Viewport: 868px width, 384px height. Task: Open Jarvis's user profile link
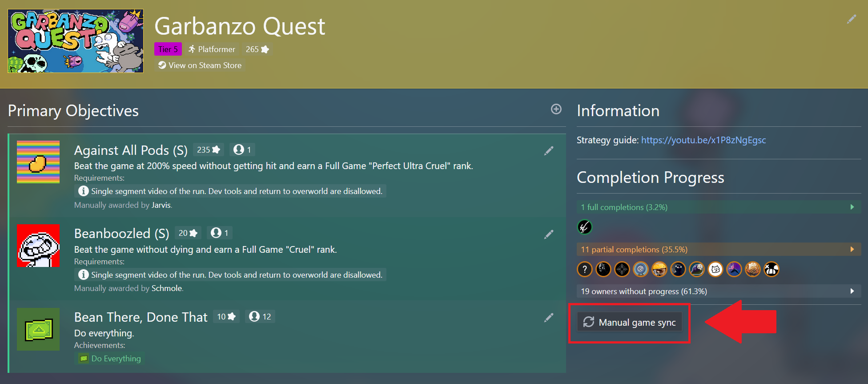(161, 205)
